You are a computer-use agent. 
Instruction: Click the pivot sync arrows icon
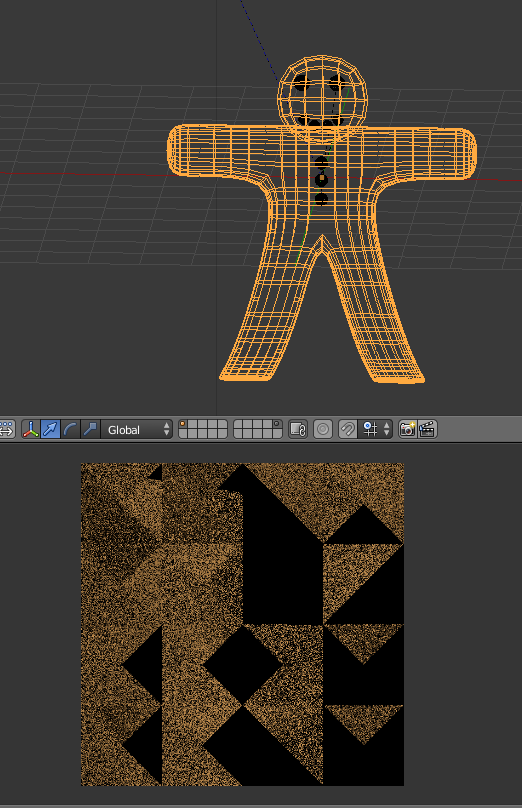7,429
